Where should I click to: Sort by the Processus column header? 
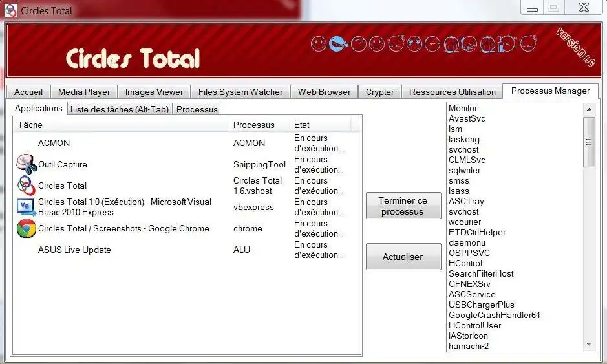[259, 125]
